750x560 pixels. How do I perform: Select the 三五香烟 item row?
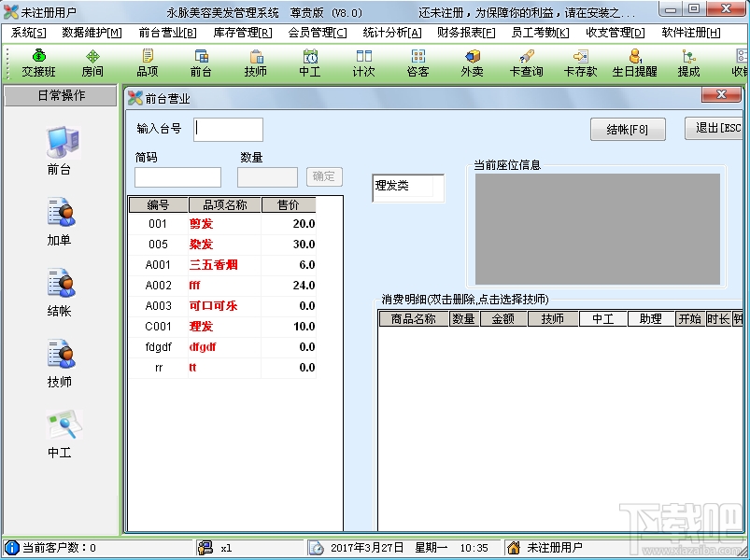tap(222, 265)
